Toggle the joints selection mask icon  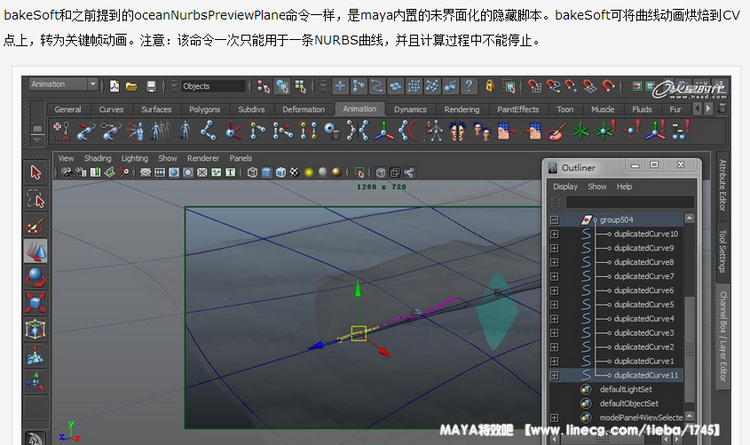pos(359,86)
